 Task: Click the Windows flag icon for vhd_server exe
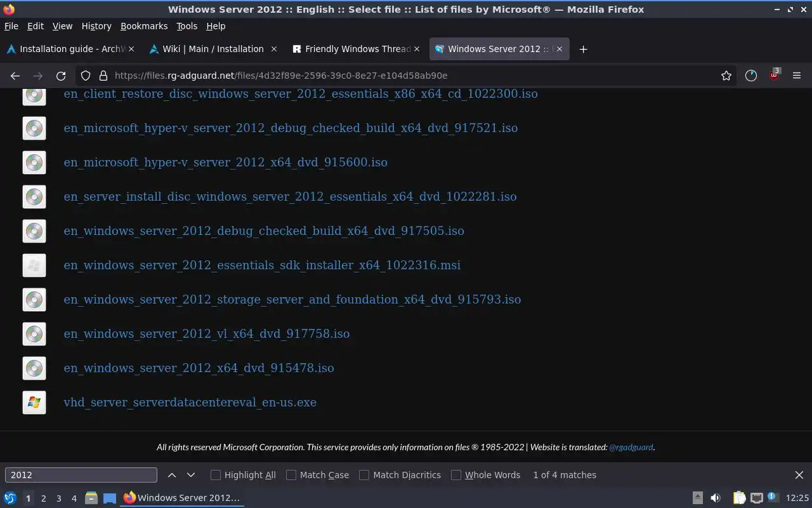34,403
